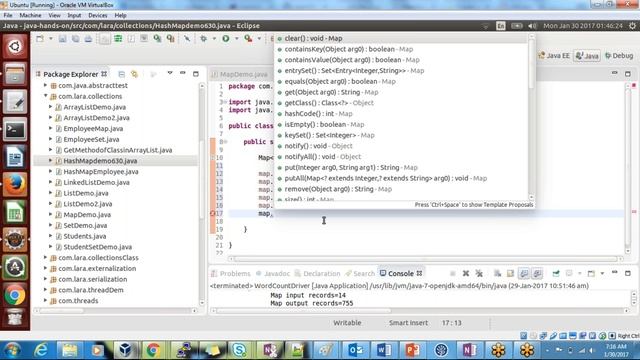Screen dimensions: 640x360
Task: Select ArrayListDemo.java in Package Explorer
Action: coord(94,107)
